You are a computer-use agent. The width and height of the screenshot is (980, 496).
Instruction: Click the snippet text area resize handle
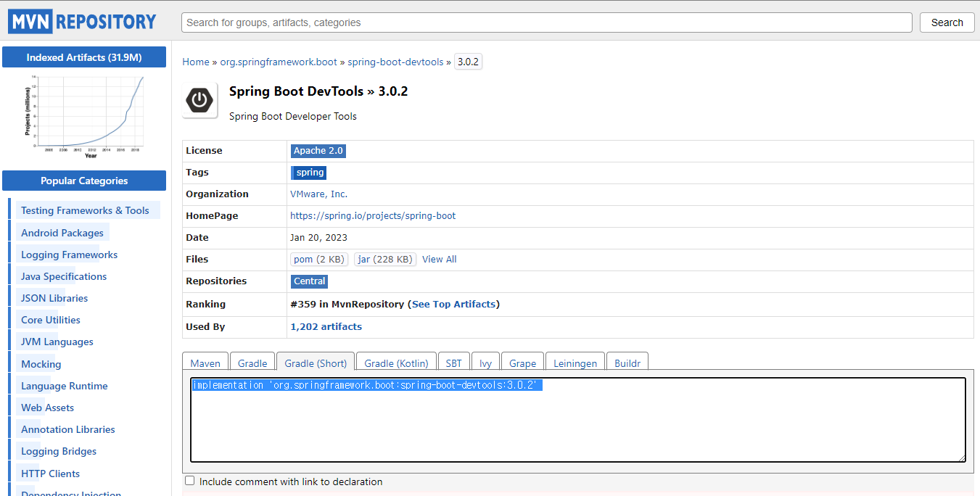click(961, 458)
